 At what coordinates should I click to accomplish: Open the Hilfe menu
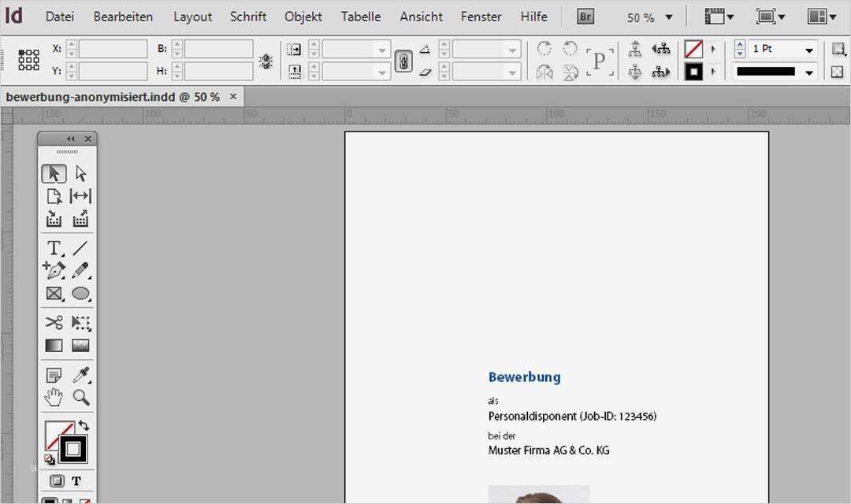[534, 17]
